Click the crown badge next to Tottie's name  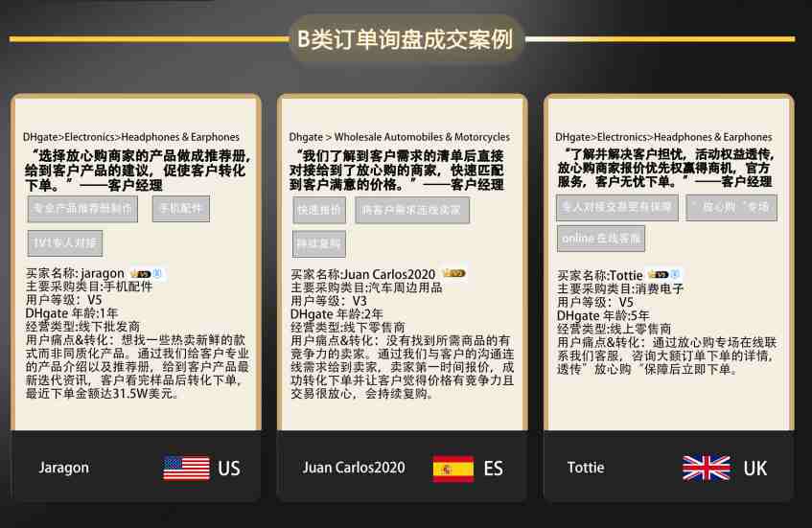click(659, 274)
